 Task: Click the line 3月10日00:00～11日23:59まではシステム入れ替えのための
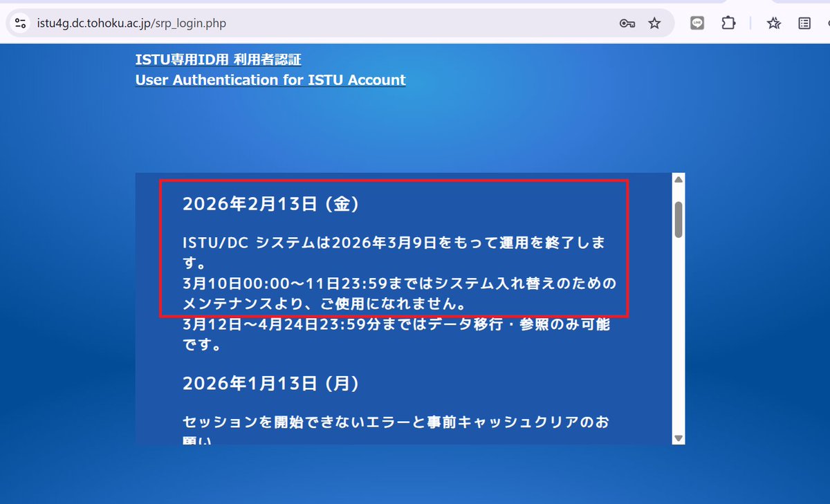coord(399,283)
